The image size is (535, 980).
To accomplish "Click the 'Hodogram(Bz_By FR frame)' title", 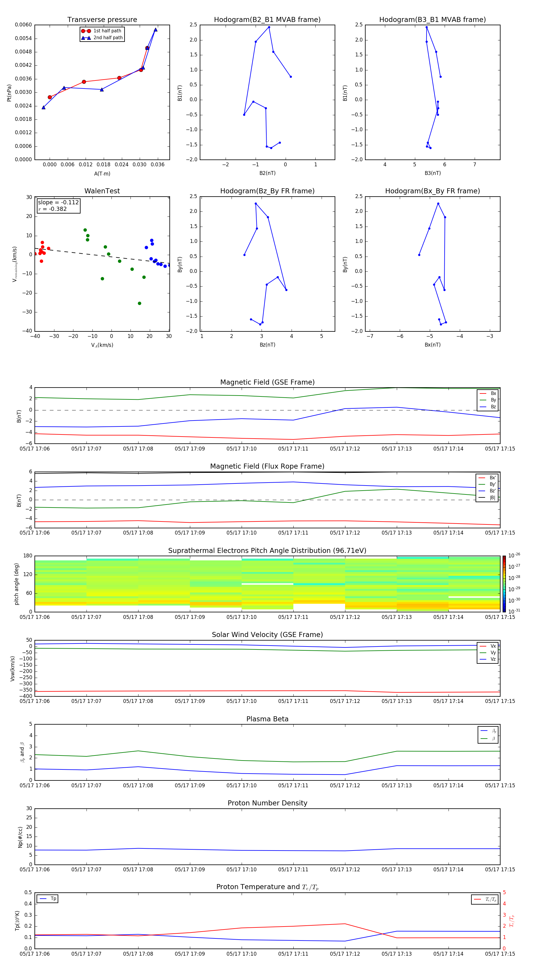I will click(x=267, y=191).
